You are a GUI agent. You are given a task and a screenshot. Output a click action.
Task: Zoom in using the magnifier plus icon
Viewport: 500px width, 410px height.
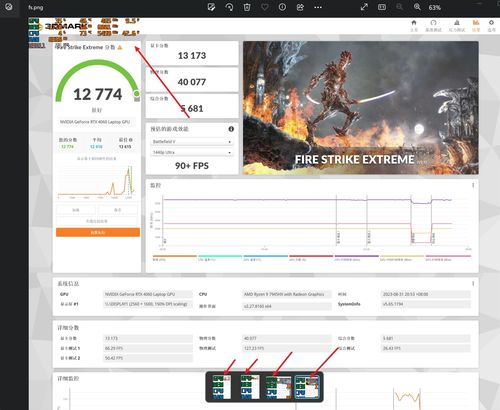click(x=417, y=7)
